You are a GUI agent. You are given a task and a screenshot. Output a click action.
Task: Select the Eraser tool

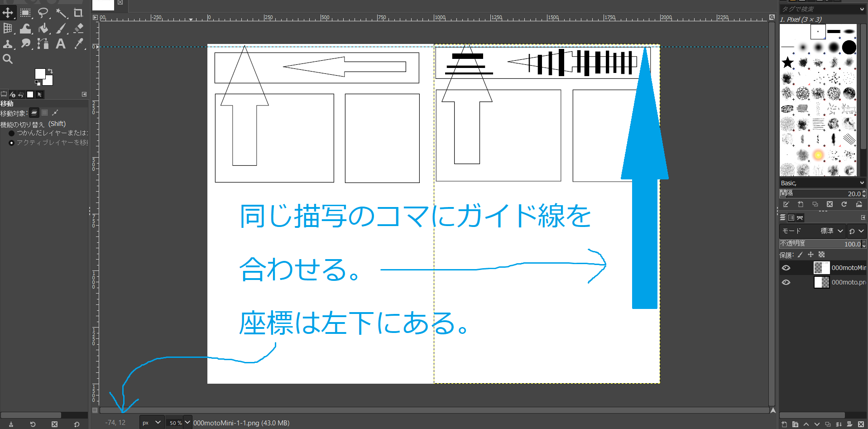78,28
